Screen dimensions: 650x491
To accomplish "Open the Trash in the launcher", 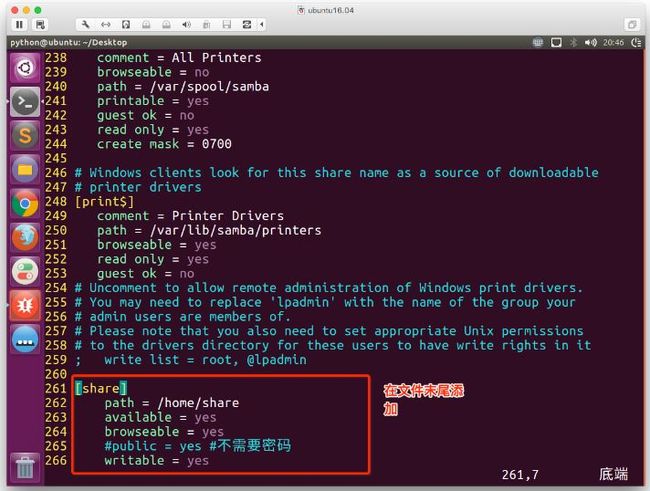I will [x=25, y=467].
